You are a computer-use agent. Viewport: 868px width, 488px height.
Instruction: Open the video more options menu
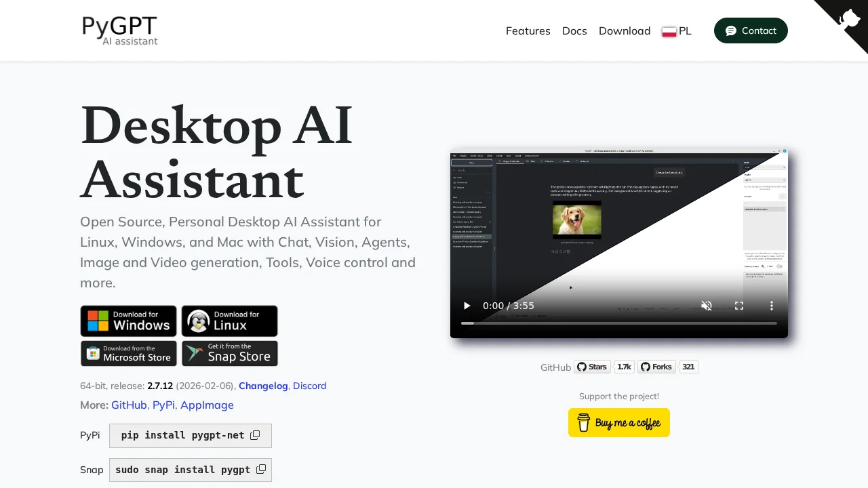coord(771,306)
